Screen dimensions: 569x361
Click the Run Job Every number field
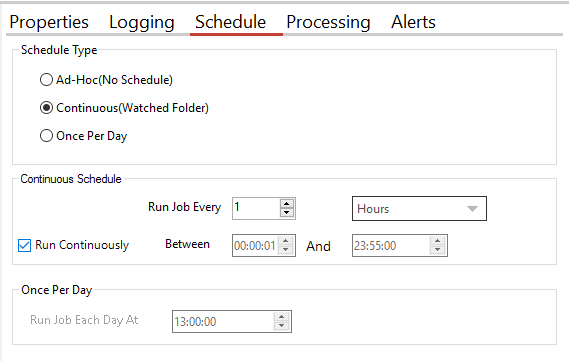256,208
